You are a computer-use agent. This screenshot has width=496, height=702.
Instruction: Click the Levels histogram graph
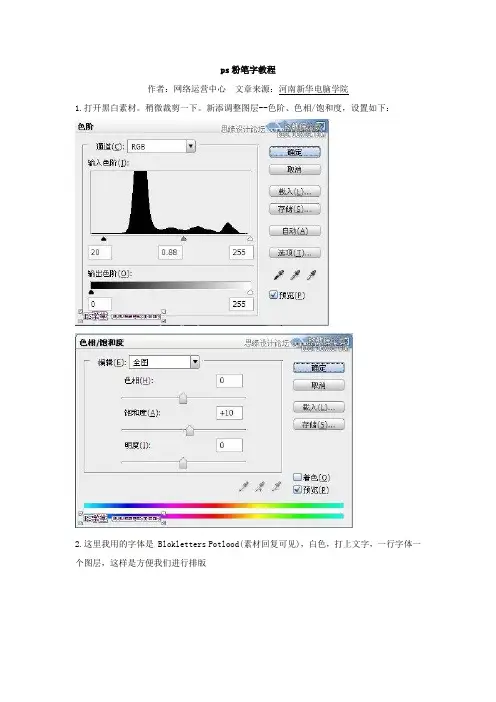(171, 202)
